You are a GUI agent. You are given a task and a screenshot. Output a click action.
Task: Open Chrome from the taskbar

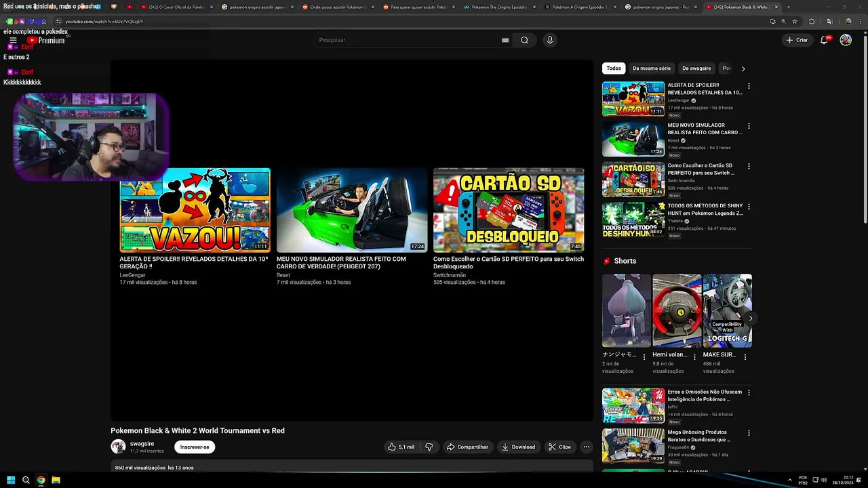41,480
